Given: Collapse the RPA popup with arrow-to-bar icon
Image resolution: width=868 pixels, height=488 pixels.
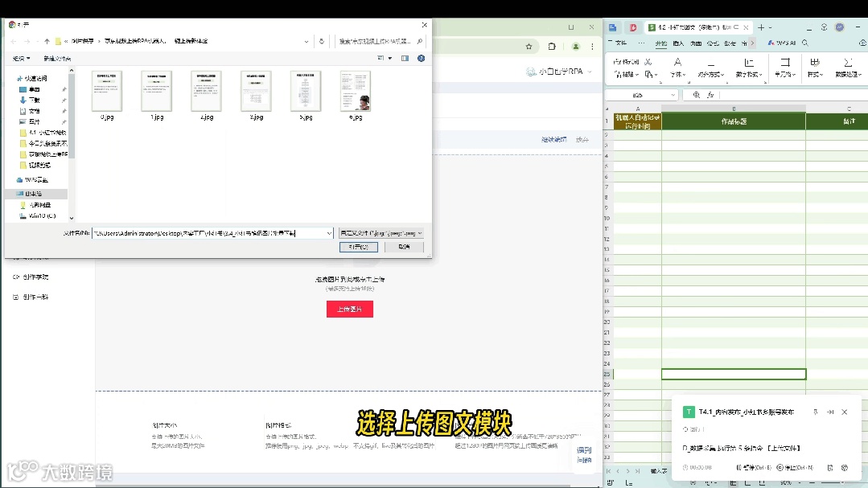Looking at the screenshot, I should pyautogui.click(x=830, y=412).
